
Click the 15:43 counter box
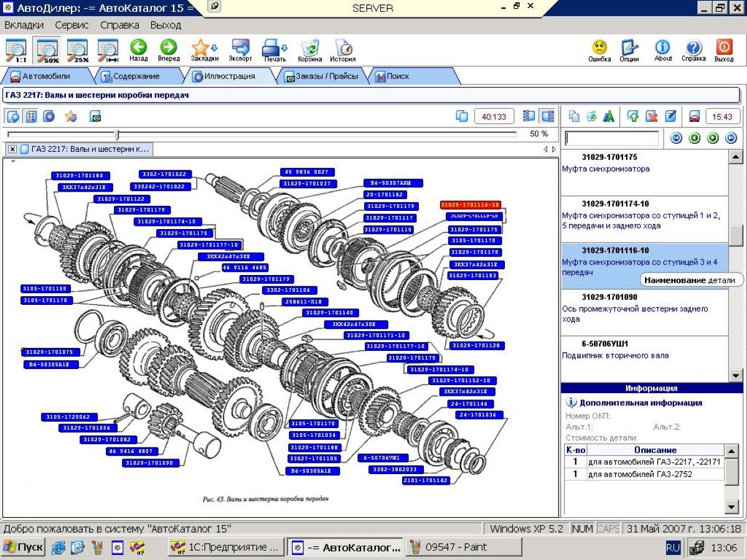point(723,116)
